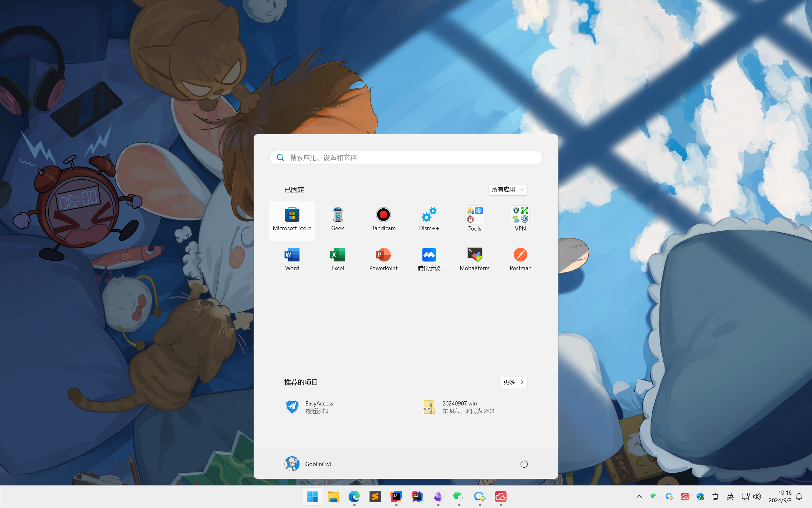Launch Sublime Text from the taskbar
Image resolution: width=812 pixels, height=508 pixels.
click(375, 497)
